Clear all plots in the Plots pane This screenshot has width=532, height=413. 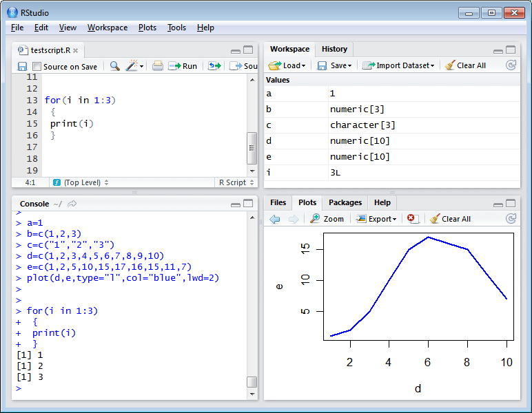[x=450, y=219]
